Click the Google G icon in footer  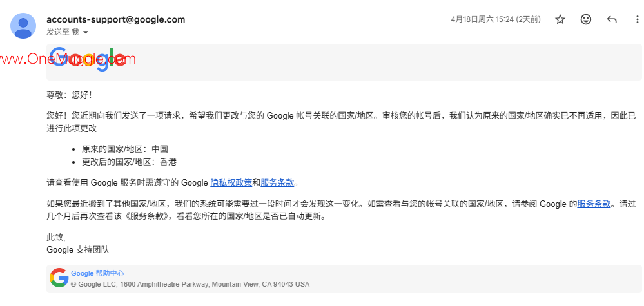[x=59, y=278]
